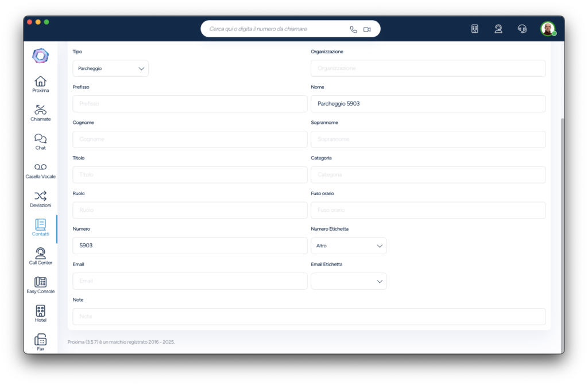Expand the Email Etichetta dropdown
This screenshot has height=385, width=588.
(x=349, y=281)
